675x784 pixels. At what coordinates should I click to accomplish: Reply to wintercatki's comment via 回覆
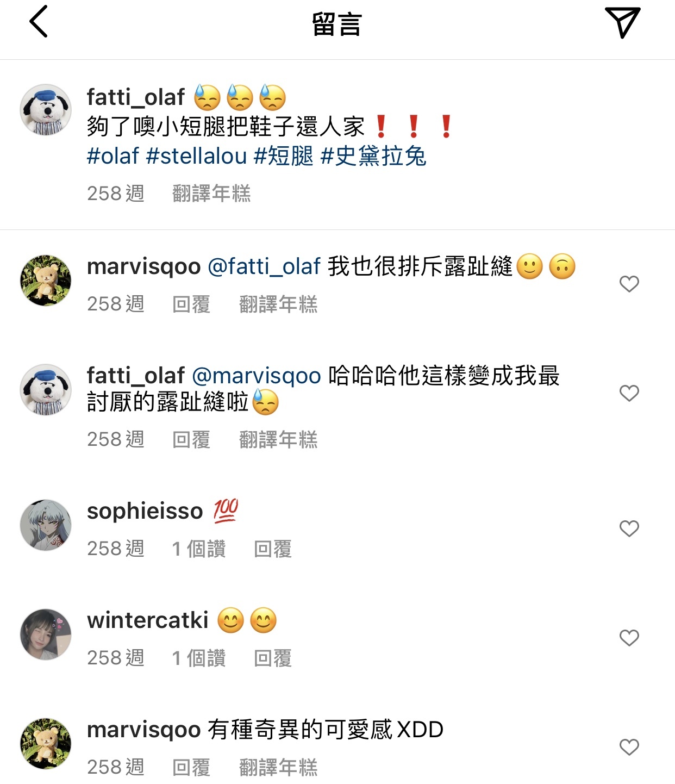[273, 658]
